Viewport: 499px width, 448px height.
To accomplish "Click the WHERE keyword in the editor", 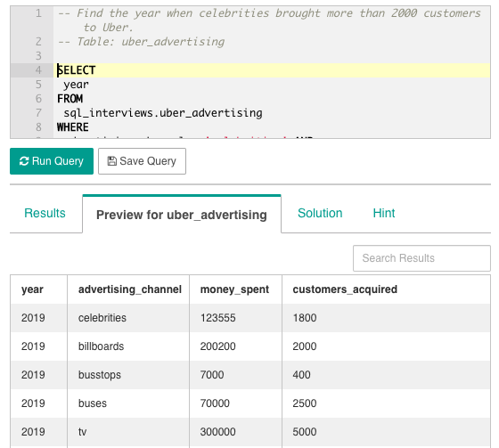I will click(x=73, y=127).
